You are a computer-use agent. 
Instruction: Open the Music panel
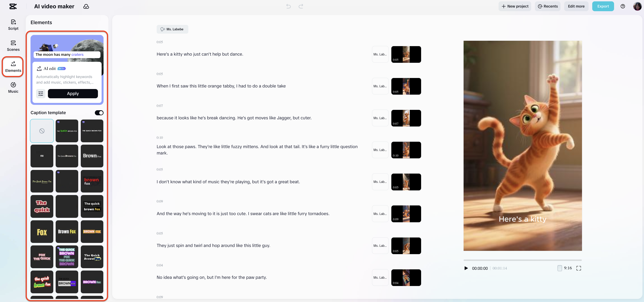13,87
